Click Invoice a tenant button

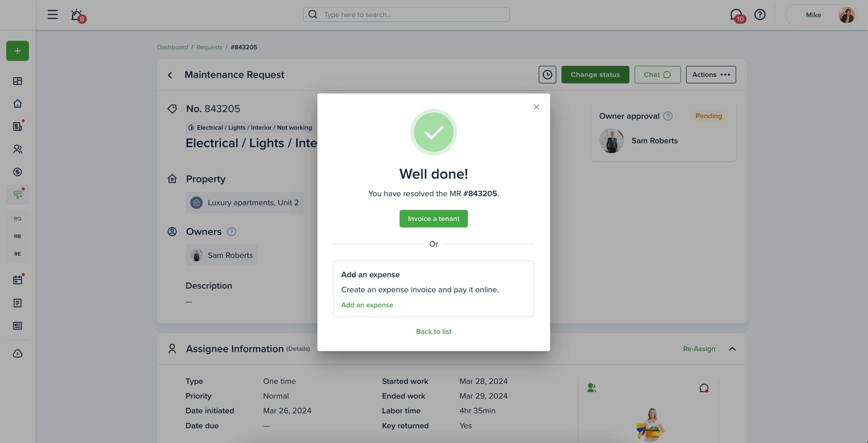pos(433,218)
